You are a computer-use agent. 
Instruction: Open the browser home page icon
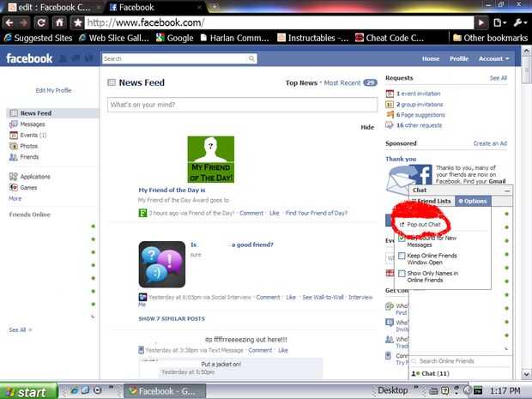click(x=59, y=22)
